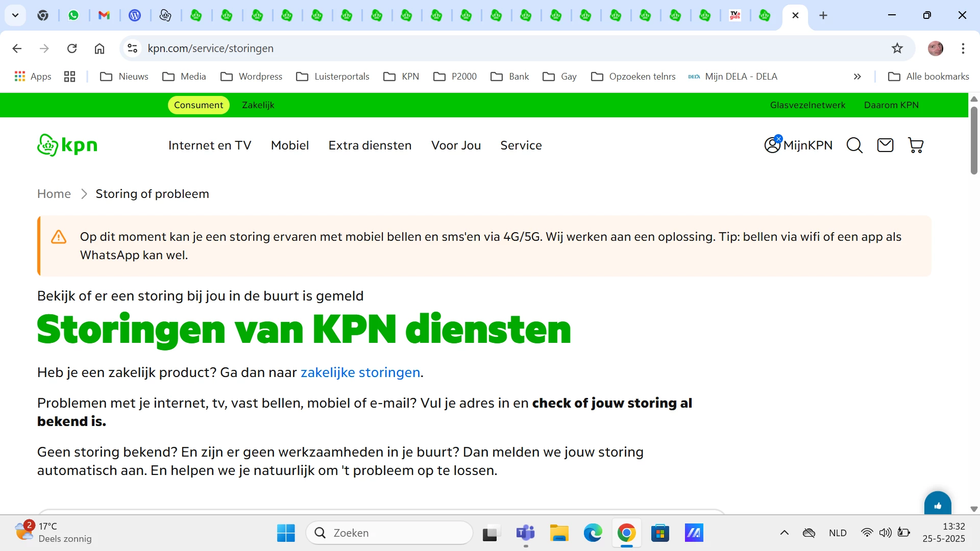Select the Consument pill toggle
This screenshot has height=551, width=980.
(x=199, y=105)
